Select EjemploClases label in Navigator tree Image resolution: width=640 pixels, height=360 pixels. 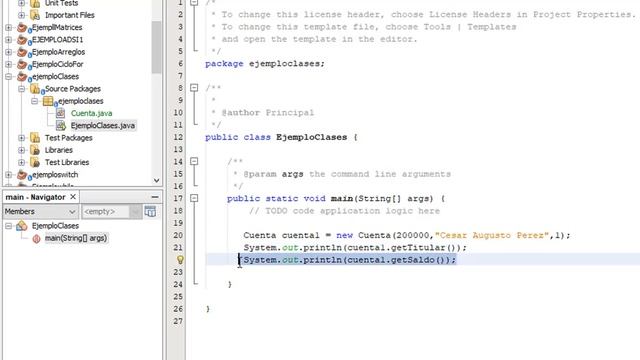55,226
